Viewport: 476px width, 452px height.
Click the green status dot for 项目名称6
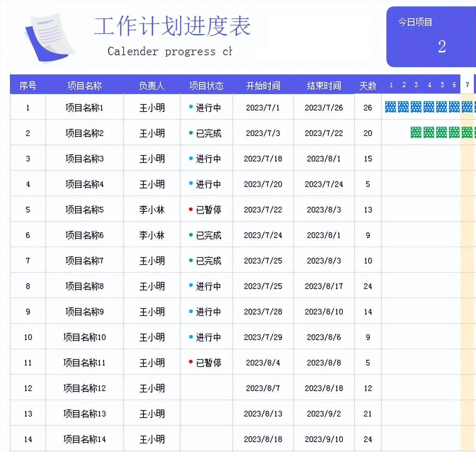[x=191, y=235]
